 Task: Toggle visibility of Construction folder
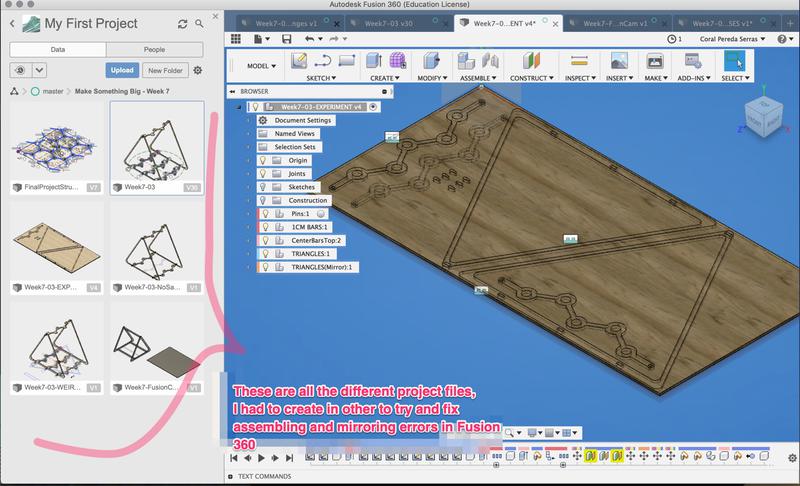click(x=263, y=200)
